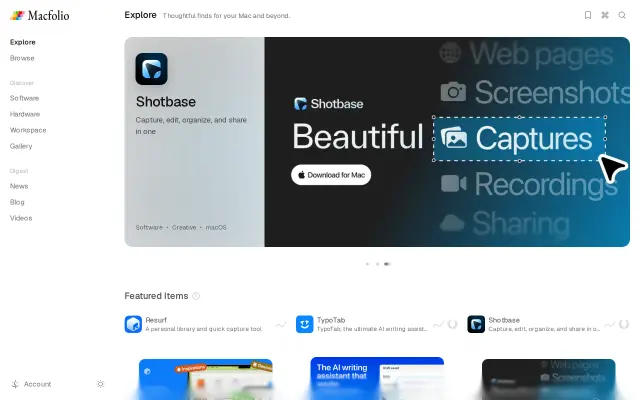Click 'A personal library and quick capture tool' text
This screenshot has width=640, height=400.
point(203,329)
